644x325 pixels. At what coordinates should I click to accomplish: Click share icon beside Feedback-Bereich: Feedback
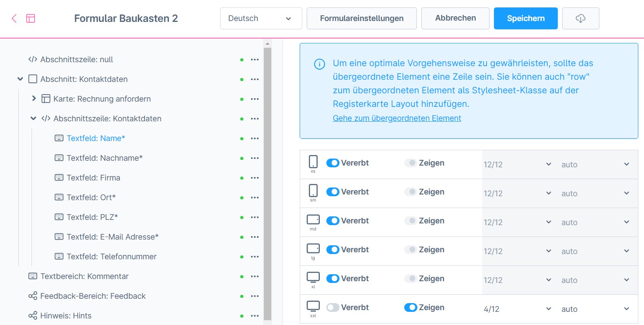(33, 296)
